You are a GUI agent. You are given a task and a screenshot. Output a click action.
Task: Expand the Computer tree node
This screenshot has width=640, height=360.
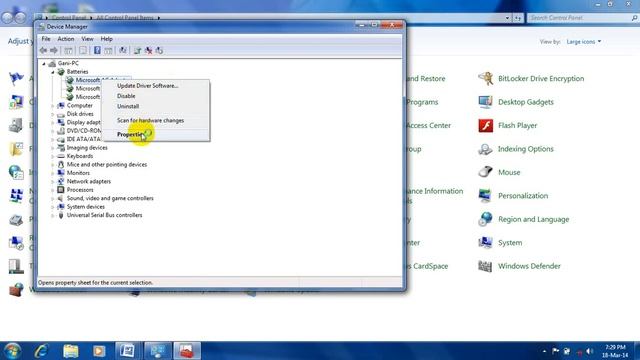(x=53, y=106)
